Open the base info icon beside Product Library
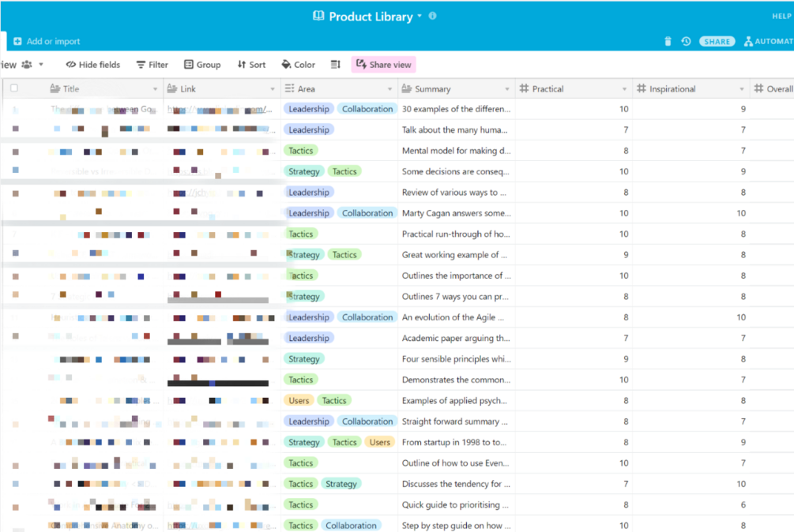Screen dimensions: 794x532 click(x=432, y=16)
